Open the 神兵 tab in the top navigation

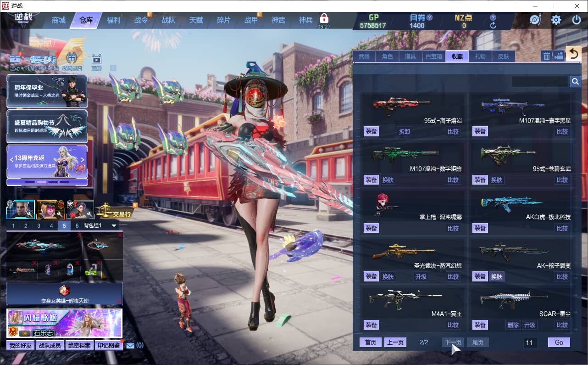point(305,20)
